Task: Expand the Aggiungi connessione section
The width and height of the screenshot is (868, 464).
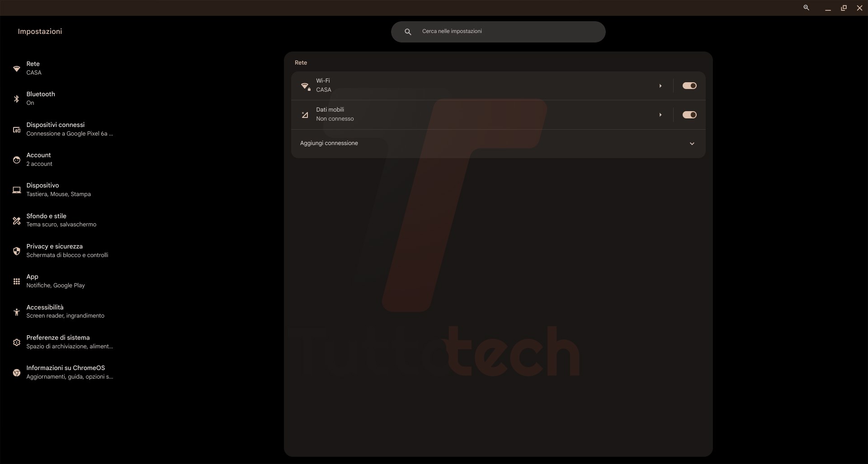Action: pyautogui.click(x=692, y=143)
